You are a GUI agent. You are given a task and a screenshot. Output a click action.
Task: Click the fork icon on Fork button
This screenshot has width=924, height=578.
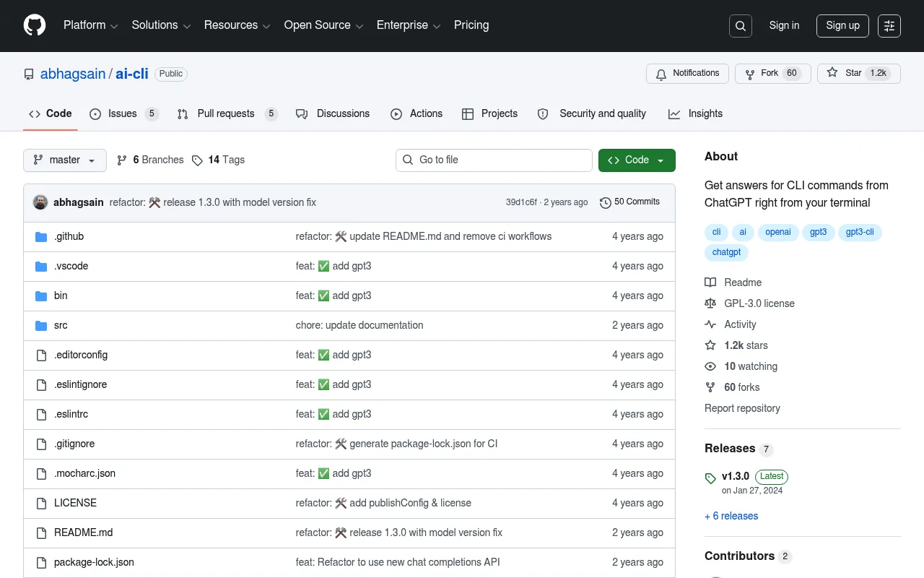click(x=750, y=74)
